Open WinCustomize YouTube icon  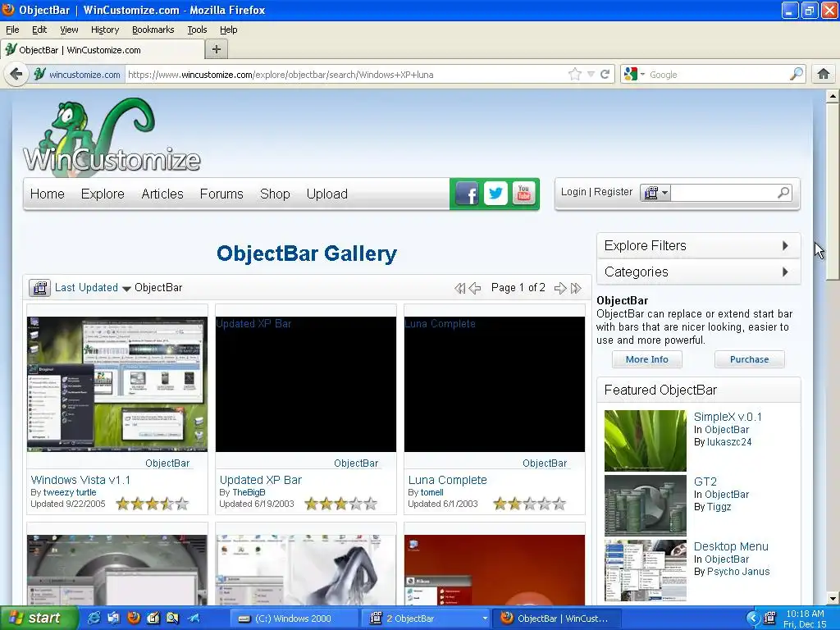pyautogui.click(x=524, y=194)
